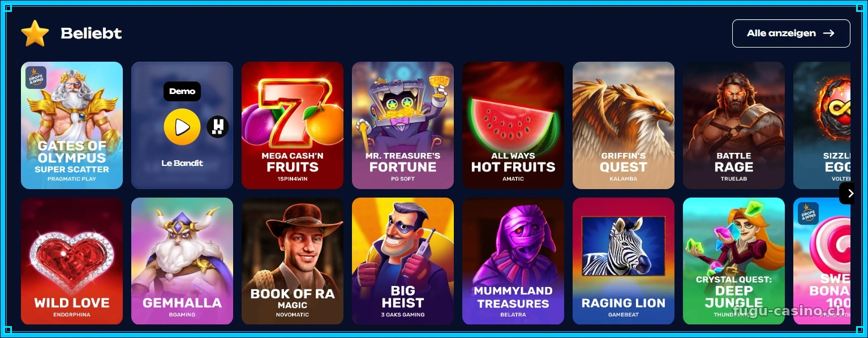This screenshot has width=868, height=338.
Task: Click the Hacksaw provider icon on Le Bandit
Action: coord(218,127)
